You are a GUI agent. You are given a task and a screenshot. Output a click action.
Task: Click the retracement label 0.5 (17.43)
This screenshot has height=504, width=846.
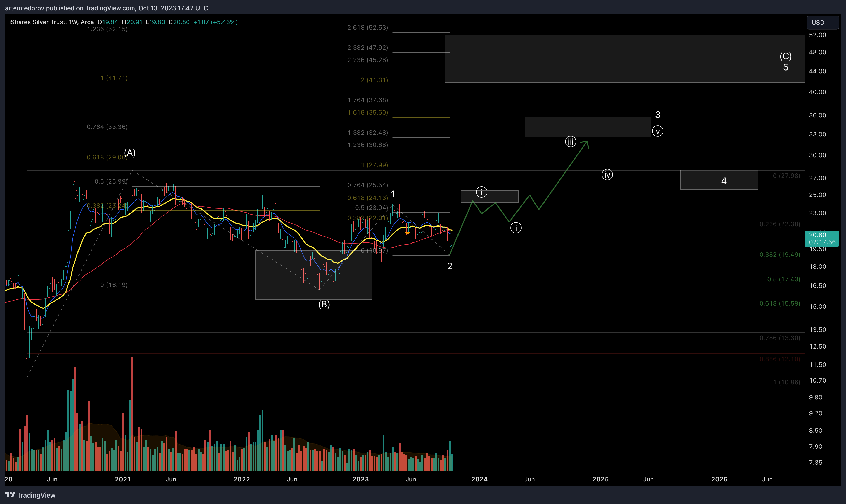coord(783,279)
